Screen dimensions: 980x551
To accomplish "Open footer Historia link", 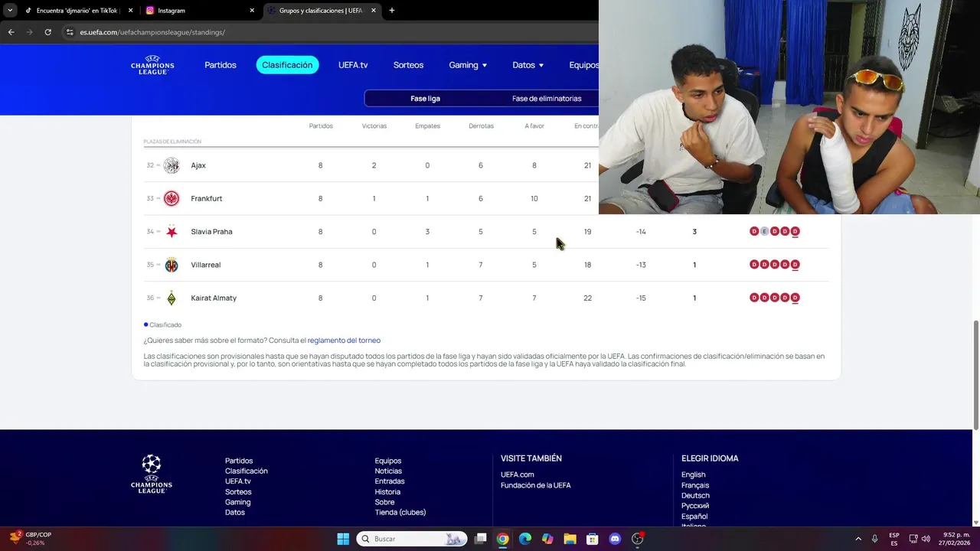I will (387, 491).
